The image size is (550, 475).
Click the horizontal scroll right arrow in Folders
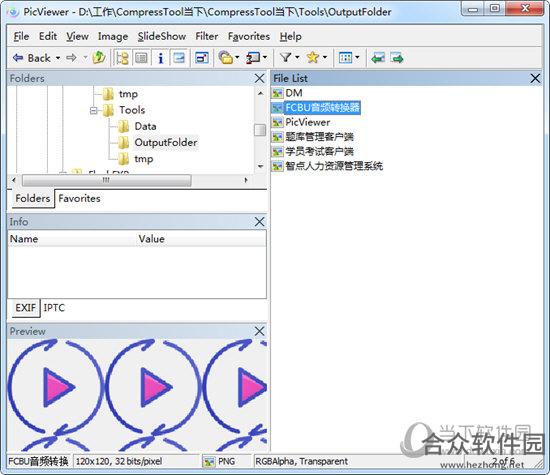[246, 180]
